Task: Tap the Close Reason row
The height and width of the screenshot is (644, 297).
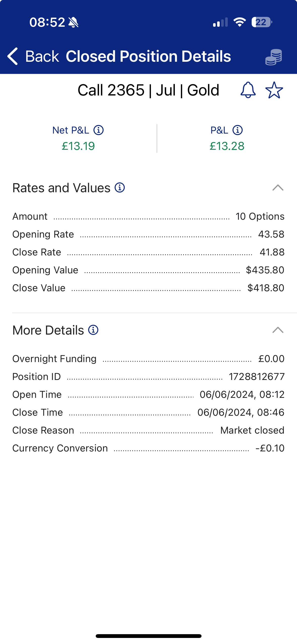Action: [x=148, y=430]
